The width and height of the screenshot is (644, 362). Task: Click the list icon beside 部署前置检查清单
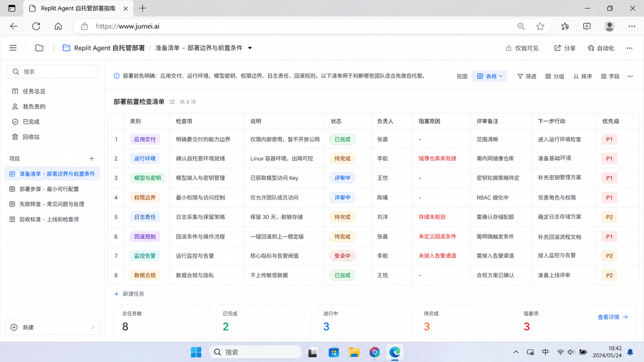172,102
